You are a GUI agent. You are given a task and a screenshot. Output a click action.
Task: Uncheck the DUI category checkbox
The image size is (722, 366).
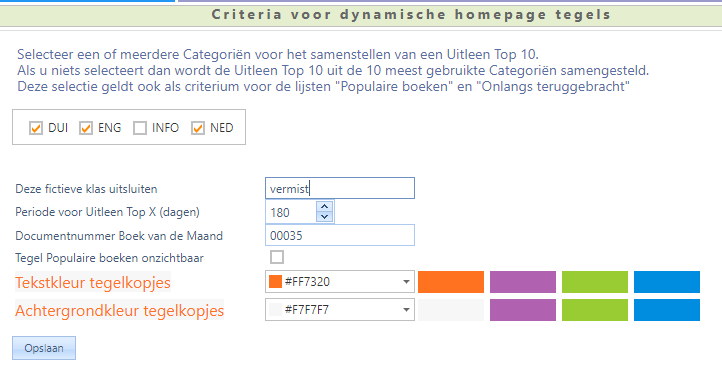tap(36, 128)
